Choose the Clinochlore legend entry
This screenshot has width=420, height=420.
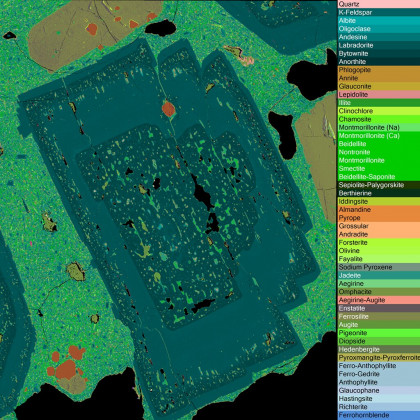pos(379,111)
